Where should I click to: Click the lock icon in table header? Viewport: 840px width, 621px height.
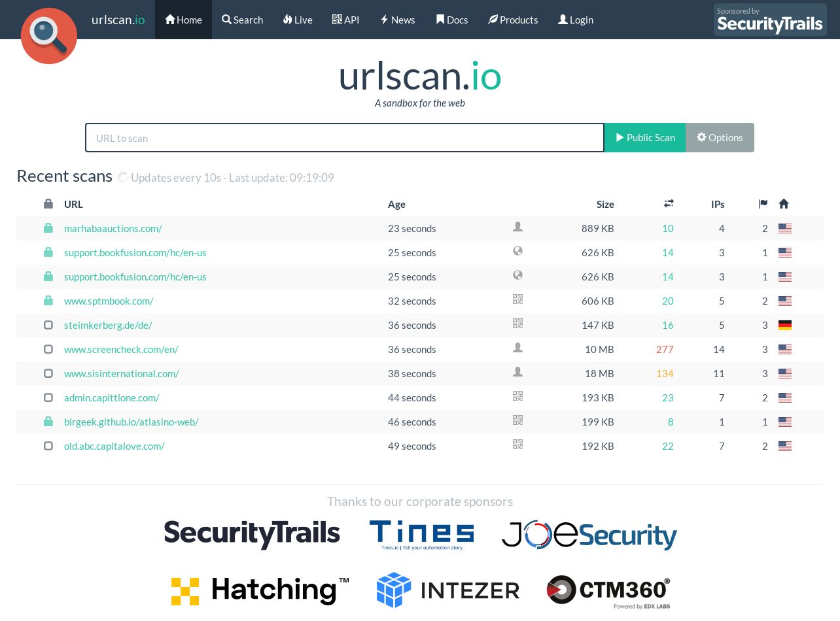[x=48, y=204]
